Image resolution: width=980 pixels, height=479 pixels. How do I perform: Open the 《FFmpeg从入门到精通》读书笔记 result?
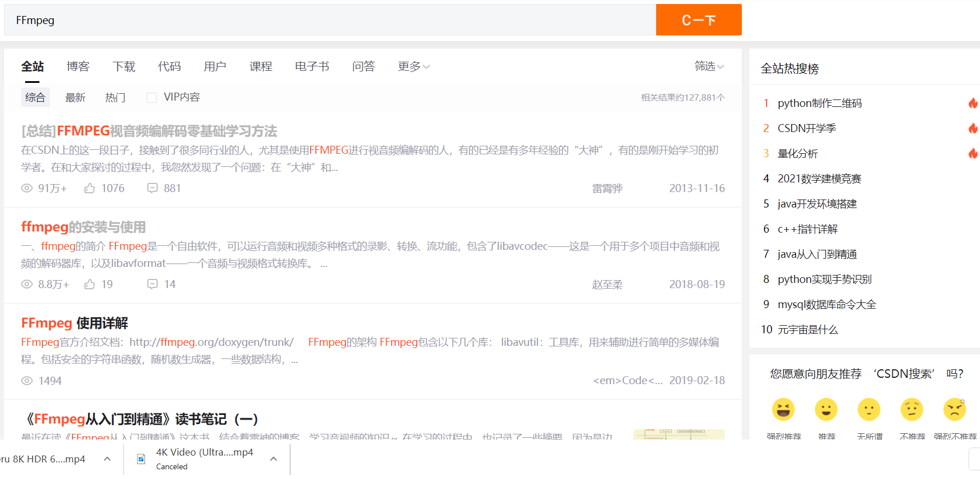pos(140,419)
